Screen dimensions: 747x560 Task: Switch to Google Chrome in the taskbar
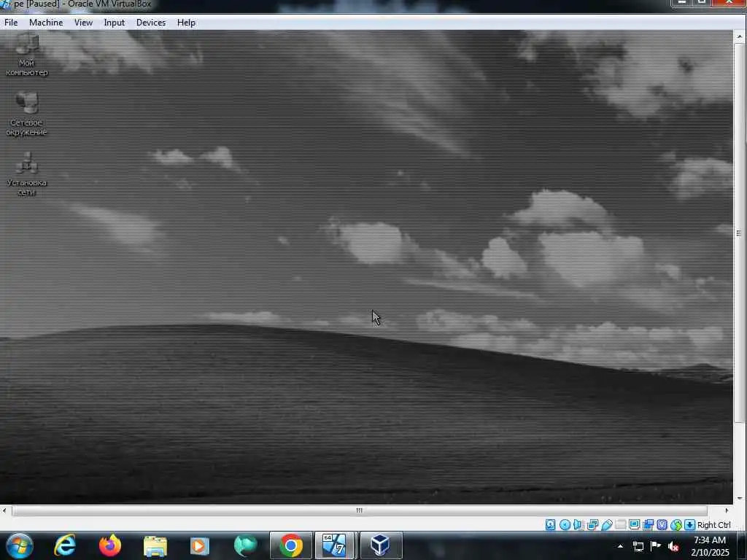[x=290, y=545]
